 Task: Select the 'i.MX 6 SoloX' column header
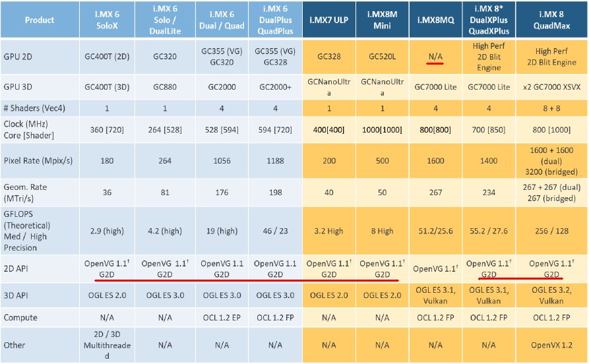point(107,20)
